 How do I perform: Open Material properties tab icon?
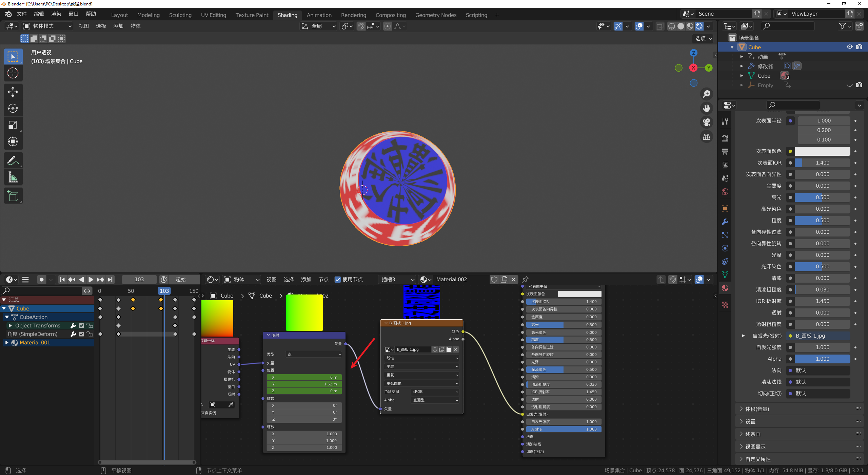coord(725,288)
